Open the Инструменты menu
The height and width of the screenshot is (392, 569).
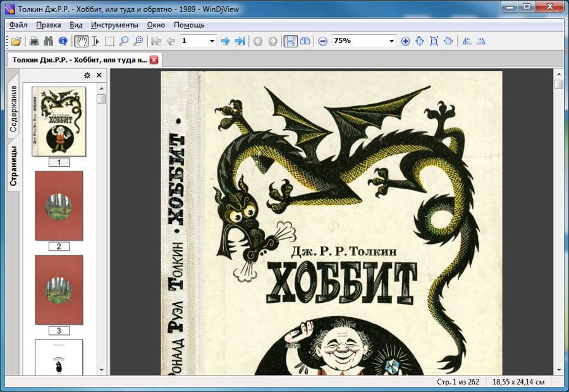tap(114, 25)
